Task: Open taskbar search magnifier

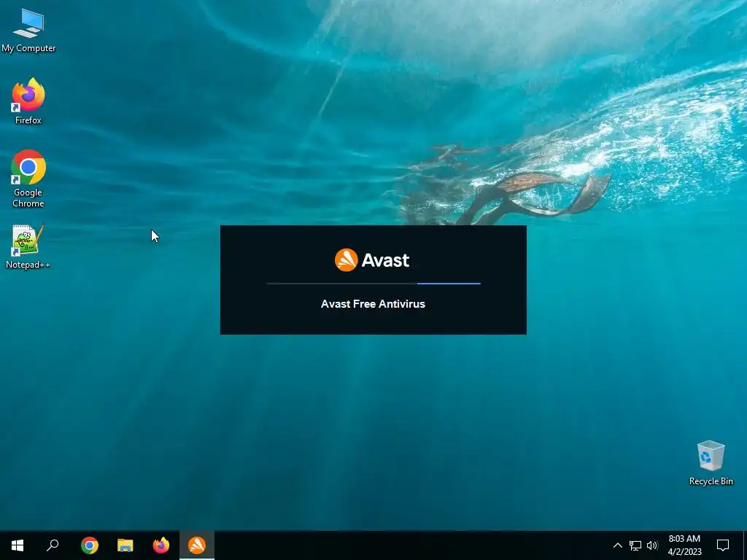Action: pos(53,545)
